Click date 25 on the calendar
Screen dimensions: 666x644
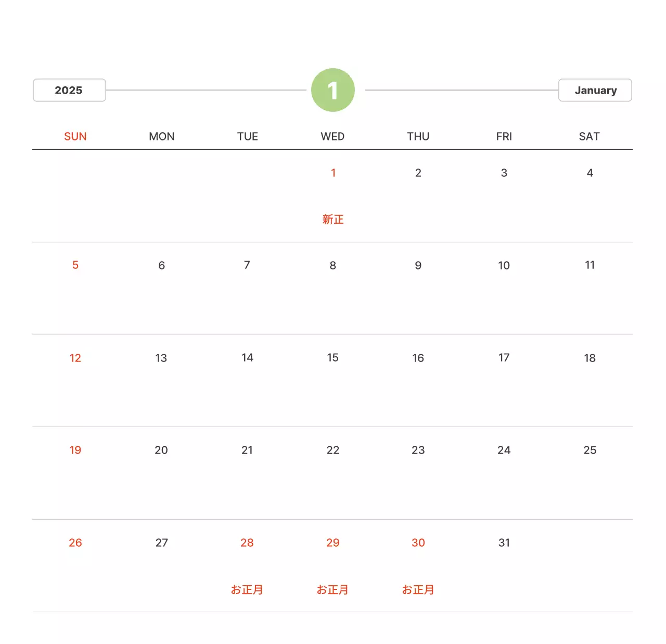[x=590, y=450]
